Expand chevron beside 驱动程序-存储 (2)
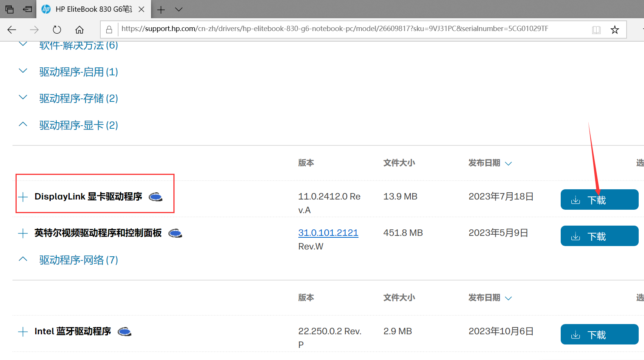The height and width of the screenshot is (360, 644). 23,97
